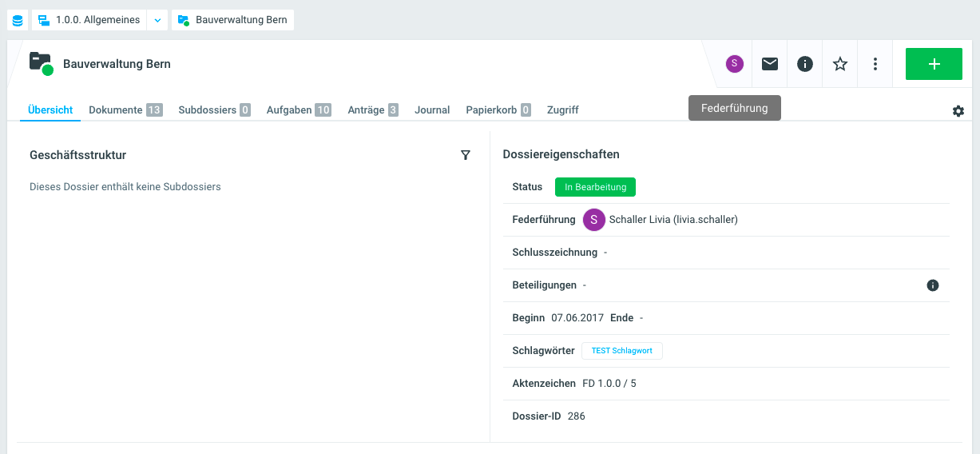
Task: Filter the Geschäftsstruktur with funnel icon
Action: click(x=466, y=155)
